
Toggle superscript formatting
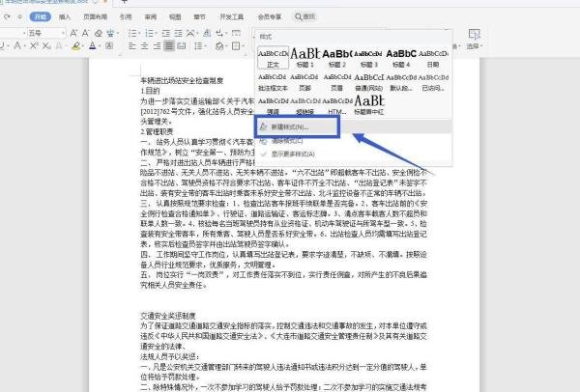[34, 46]
